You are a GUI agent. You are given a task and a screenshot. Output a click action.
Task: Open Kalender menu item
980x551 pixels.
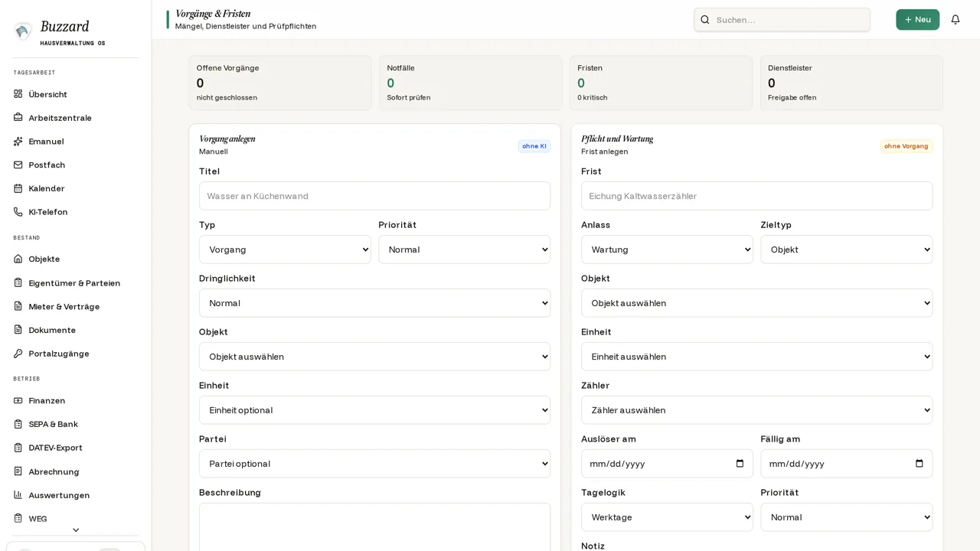pos(75,188)
